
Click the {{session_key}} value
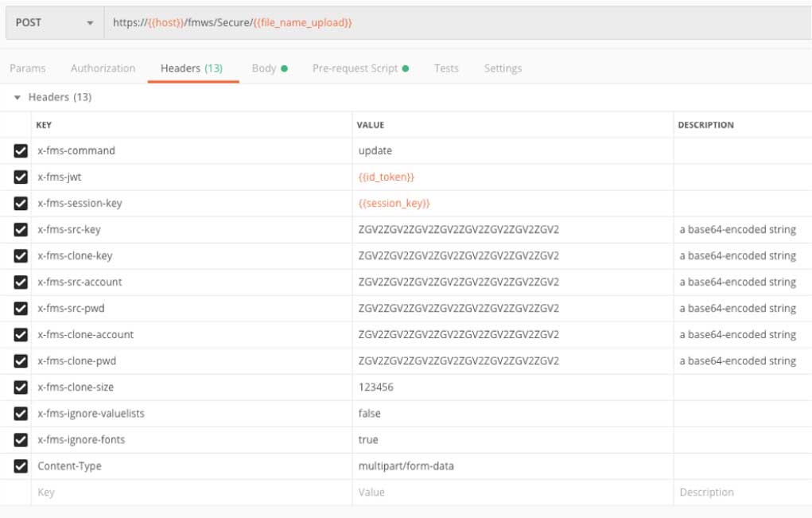(394, 203)
